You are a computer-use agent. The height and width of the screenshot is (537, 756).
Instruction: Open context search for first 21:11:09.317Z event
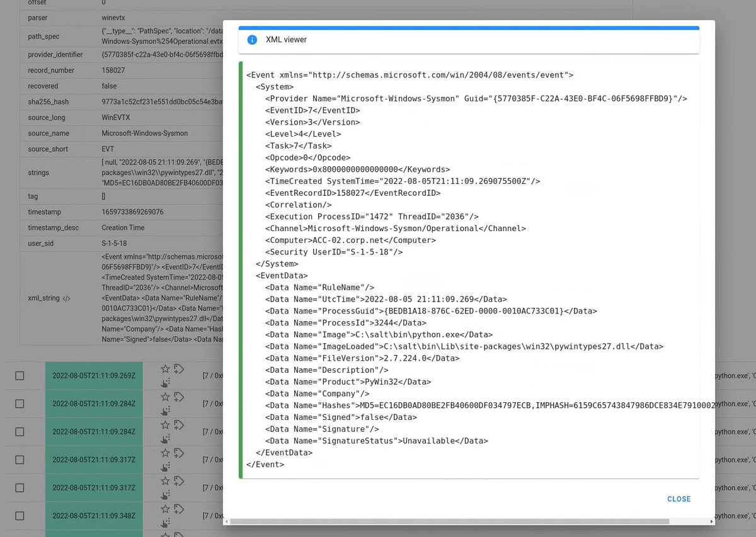tap(165, 466)
